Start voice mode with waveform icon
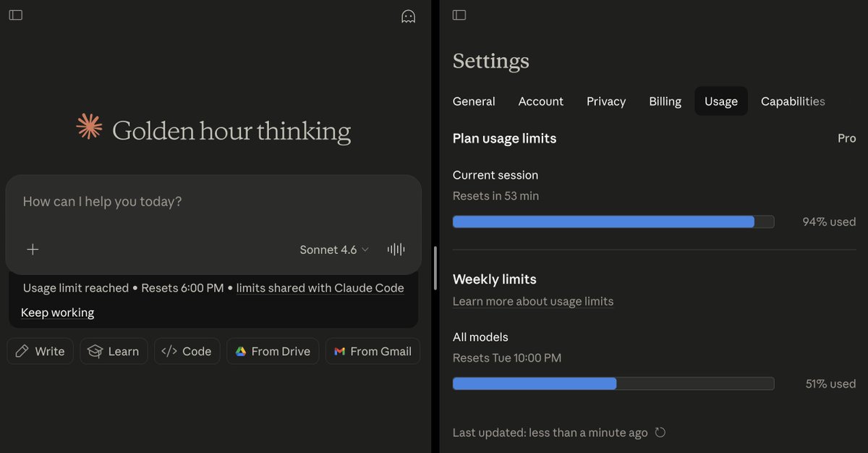 pos(396,250)
